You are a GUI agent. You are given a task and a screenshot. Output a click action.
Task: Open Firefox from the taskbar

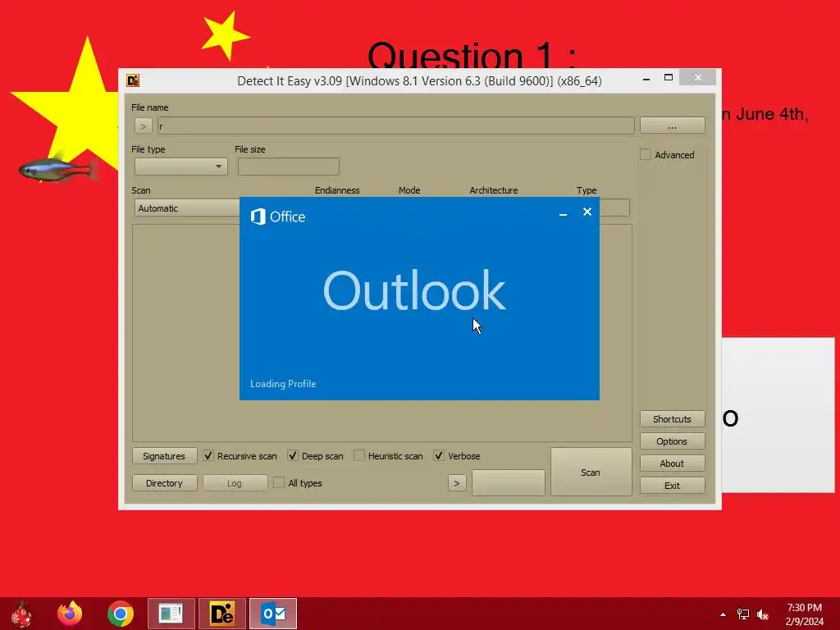point(71,614)
